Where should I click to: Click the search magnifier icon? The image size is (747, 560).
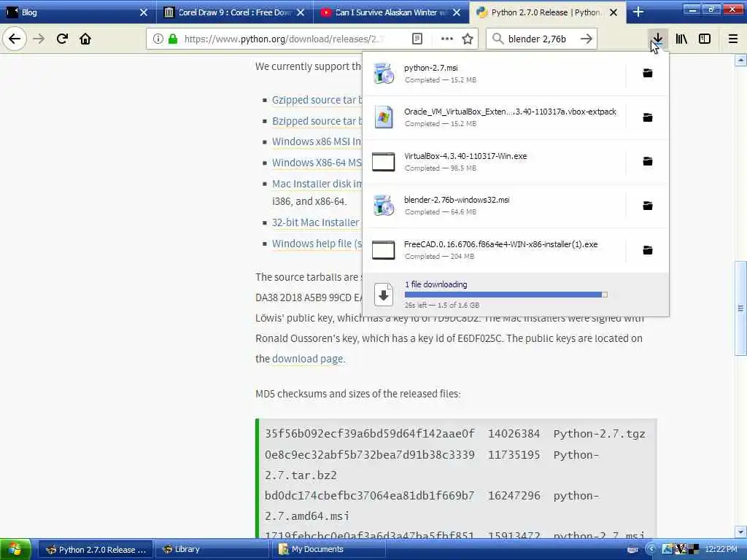pyautogui.click(x=498, y=39)
